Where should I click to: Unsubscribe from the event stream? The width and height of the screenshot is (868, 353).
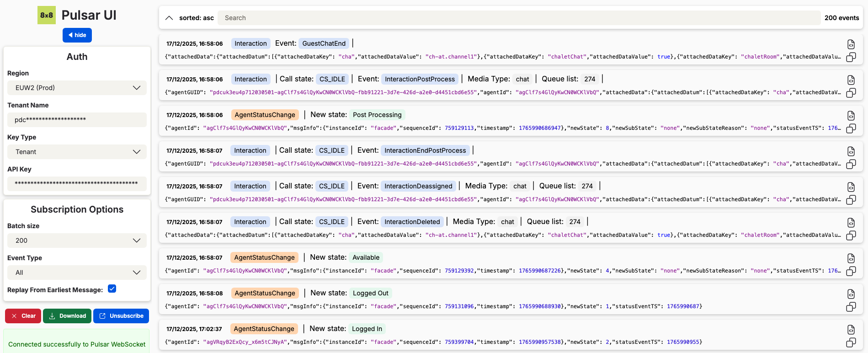coord(122,316)
